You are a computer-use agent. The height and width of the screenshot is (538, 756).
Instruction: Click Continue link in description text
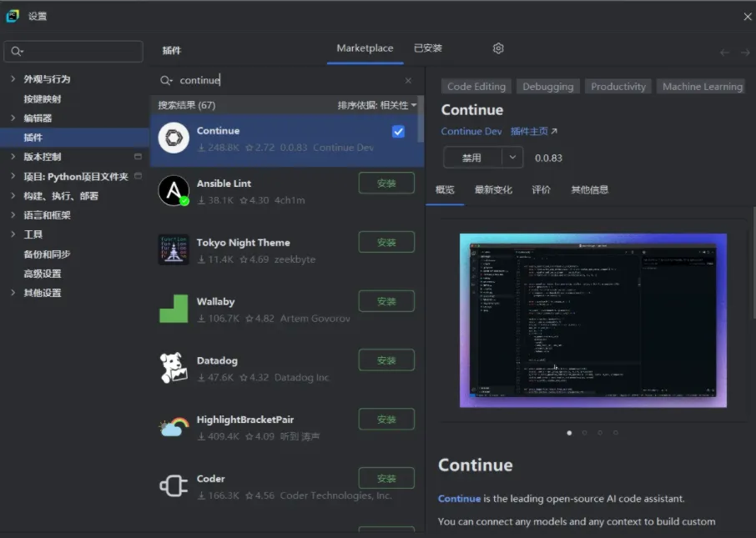click(459, 499)
